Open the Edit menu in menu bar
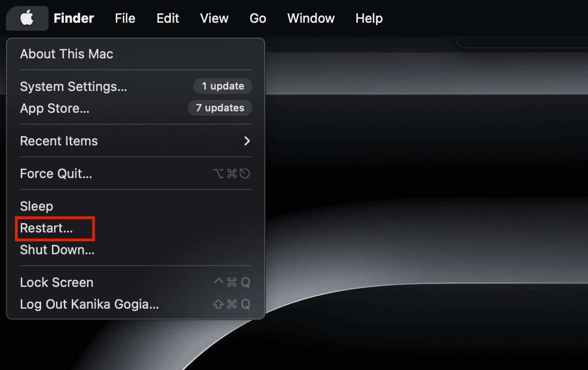 point(168,18)
